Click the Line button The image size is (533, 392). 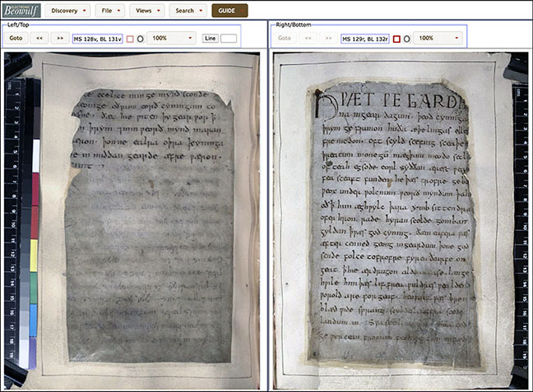(210, 39)
